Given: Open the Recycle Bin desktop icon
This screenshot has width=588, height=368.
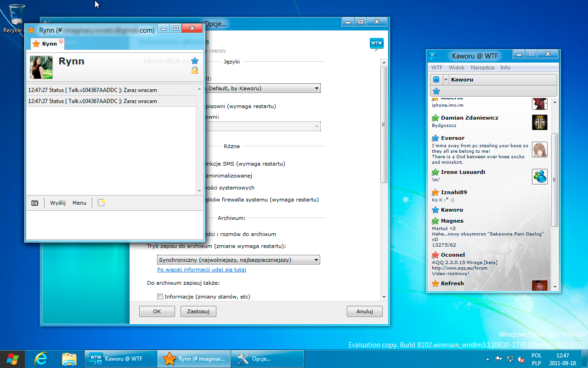Looking at the screenshot, I should pyautogui.click(x=17, y=19).
